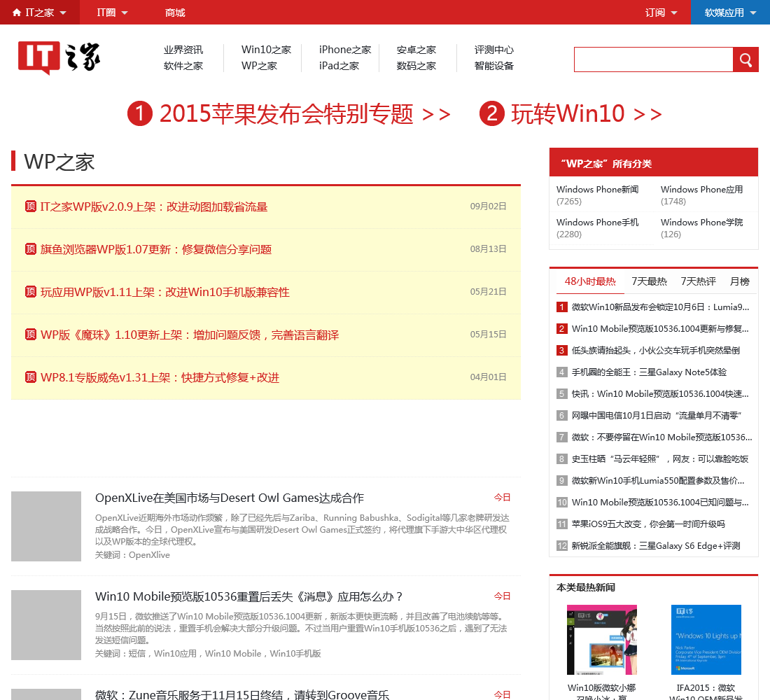
Task: Open IFA2015 微软 thumbnail image
Action: coord(706,640)
